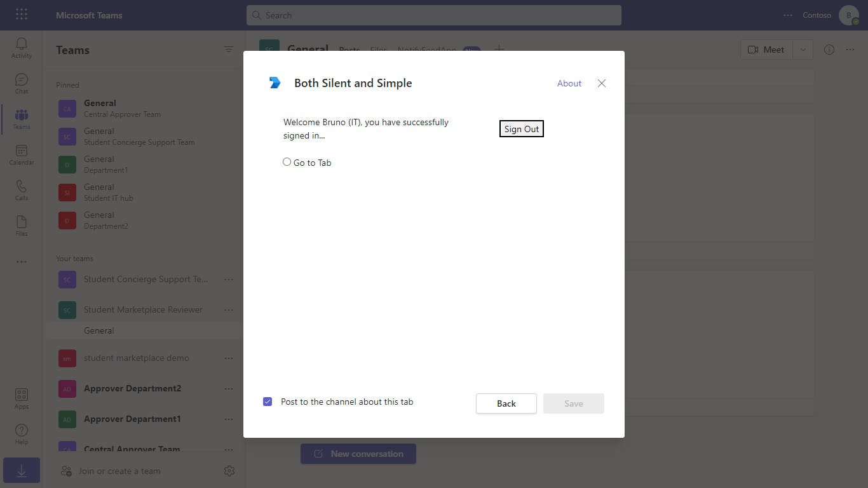Expand the Meet options dropdown arrow
Viewport: 868px width, 488px height.
click(803, 50)
